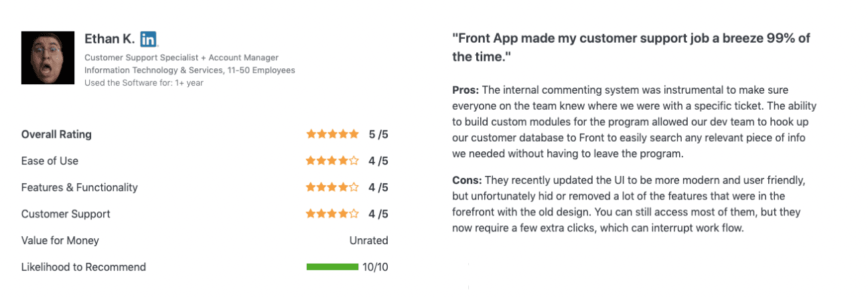The width and height of the screenshot is (868, 297).
Task: Click the green Likelihood to Recommend bar
Action: click(x=332, y=267)
